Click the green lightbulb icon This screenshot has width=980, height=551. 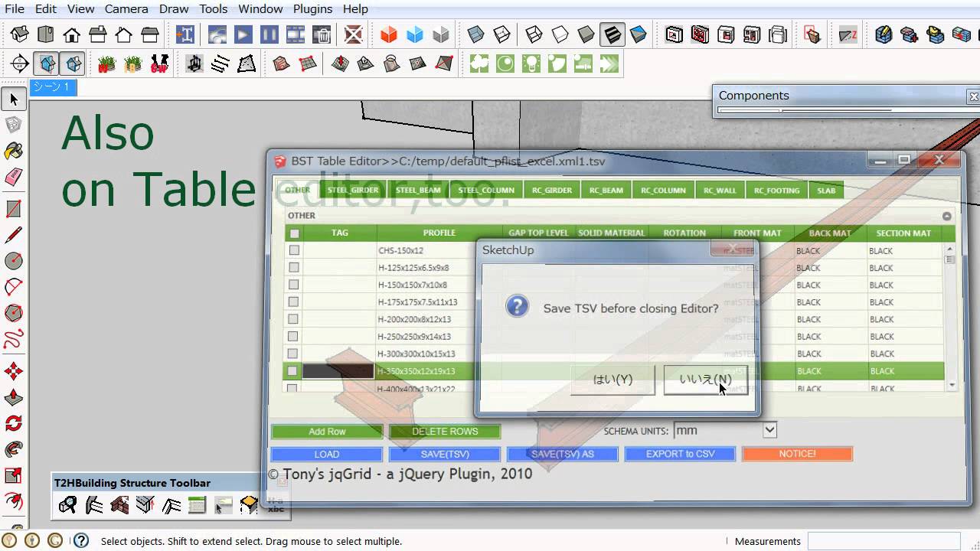[x=531, y=64]
